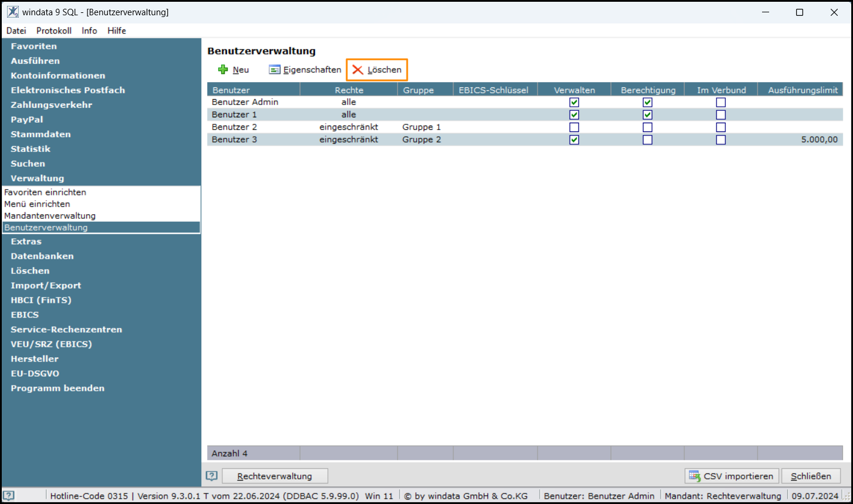Click Programm beenden in sidebar
This screenshot has height=504, width=853.
pos(57,388)
